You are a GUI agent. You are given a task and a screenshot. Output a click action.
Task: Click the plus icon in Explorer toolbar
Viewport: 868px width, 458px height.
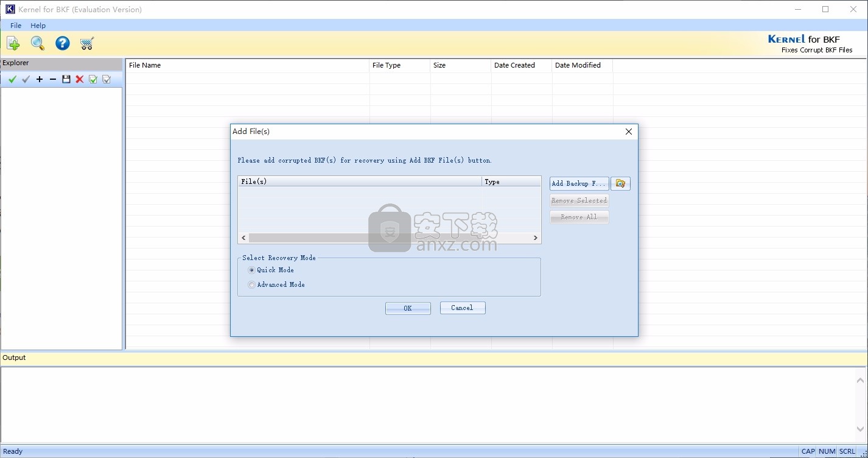coord(40,79)
